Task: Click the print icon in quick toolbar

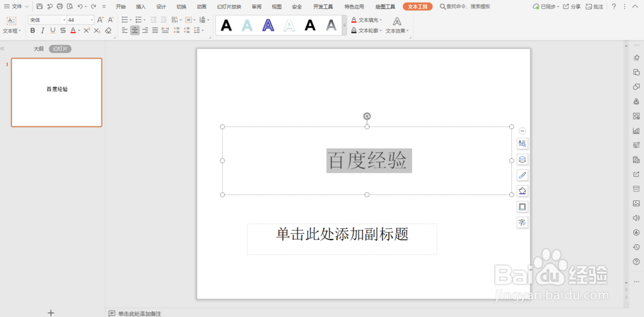Action: [x=59, y=6]
